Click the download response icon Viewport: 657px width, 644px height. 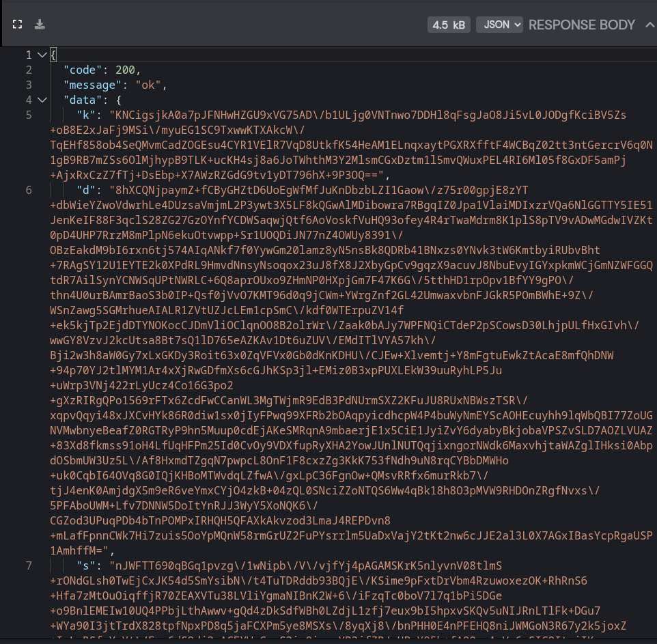click(x=40, y=25)
